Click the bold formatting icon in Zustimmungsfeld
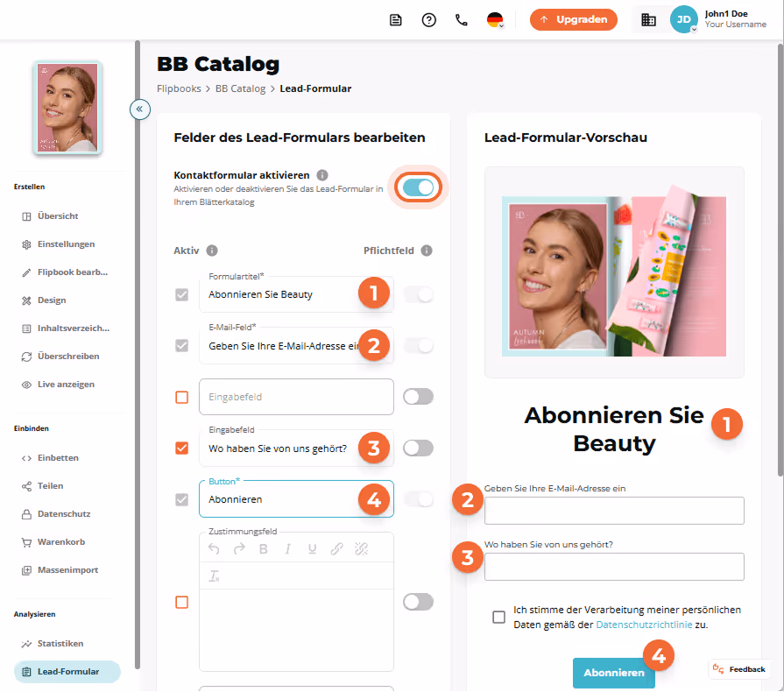 point(264,549)
